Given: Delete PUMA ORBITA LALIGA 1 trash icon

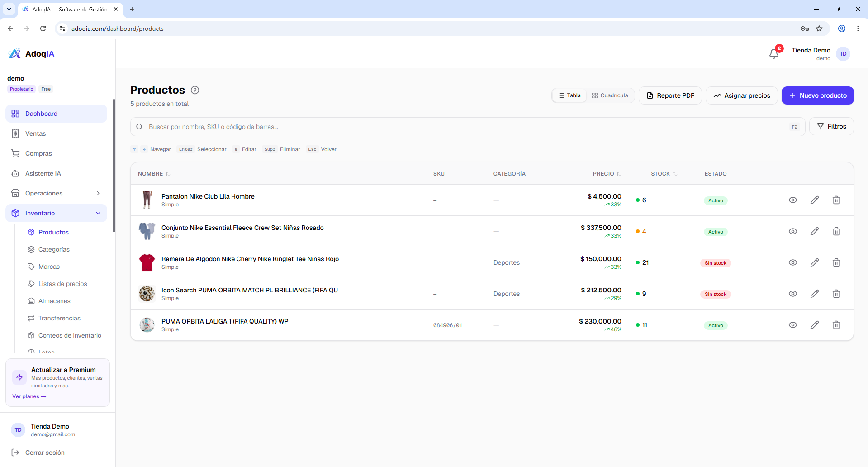Looking at the screenshot, I should tap(836, 325).
